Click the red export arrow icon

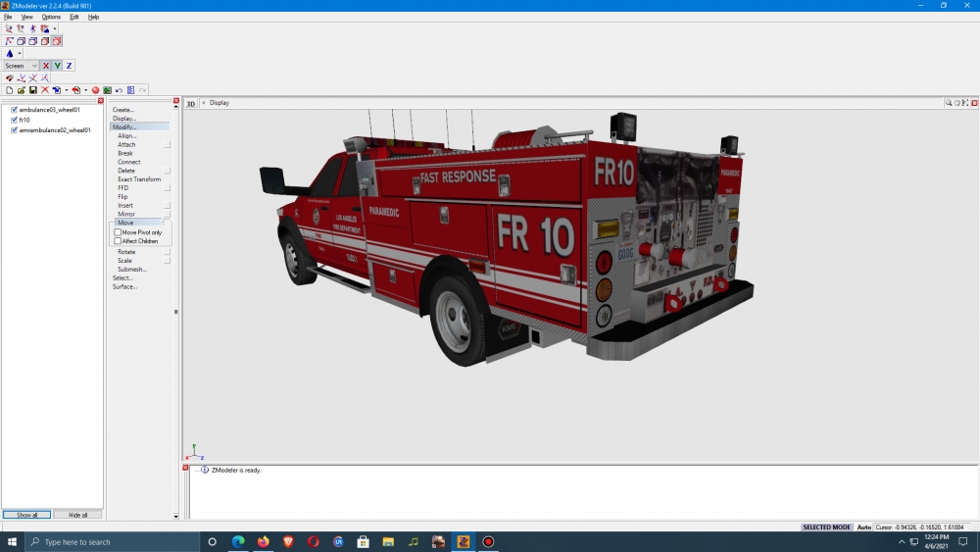pyautogui.click(x=76, y=90)
